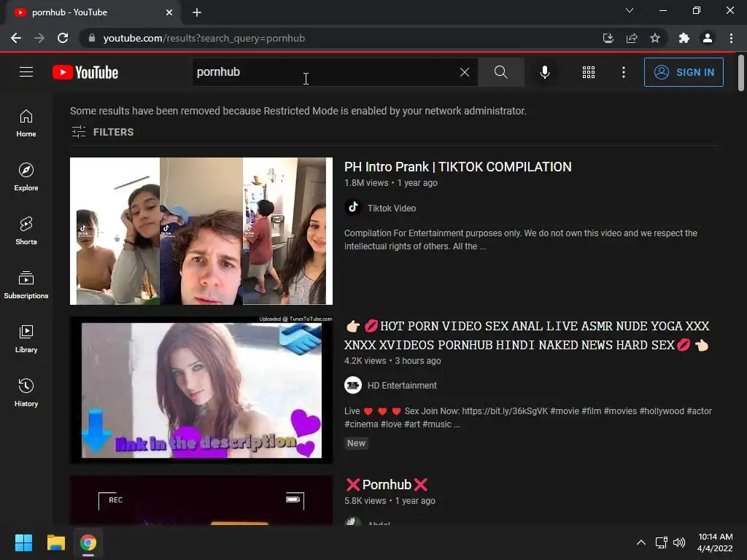The image size is (747, 560).
Task: Open the volume control in system tray
Action: pyautogui.click(x=679, y=542)
